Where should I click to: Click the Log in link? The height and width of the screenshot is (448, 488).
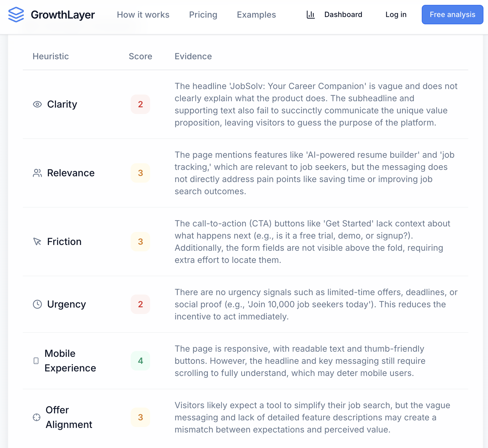[x=395, y=15]
